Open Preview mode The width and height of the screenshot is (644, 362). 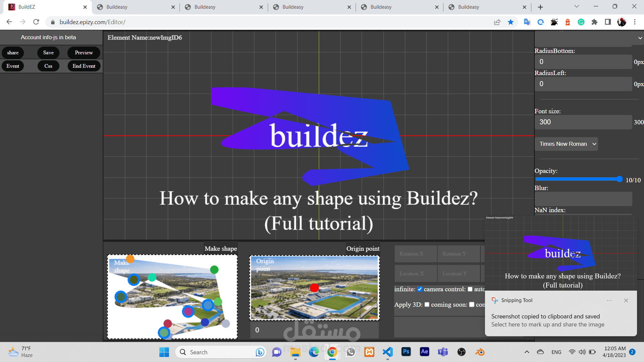(83, 53)
